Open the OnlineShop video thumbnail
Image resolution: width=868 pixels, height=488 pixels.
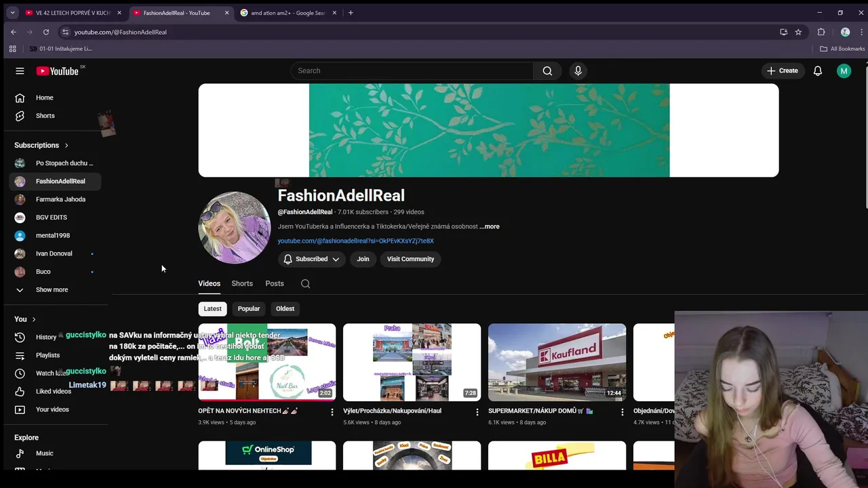(267, 455)
